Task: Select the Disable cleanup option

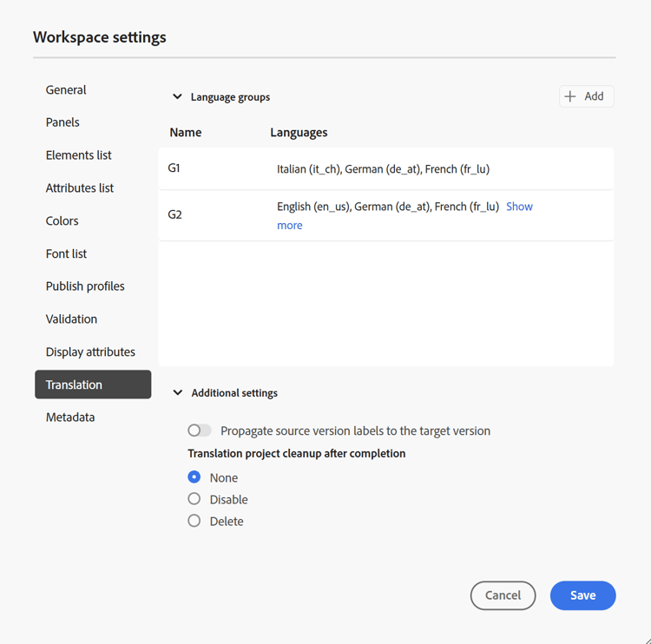Action: pos(194,499)
